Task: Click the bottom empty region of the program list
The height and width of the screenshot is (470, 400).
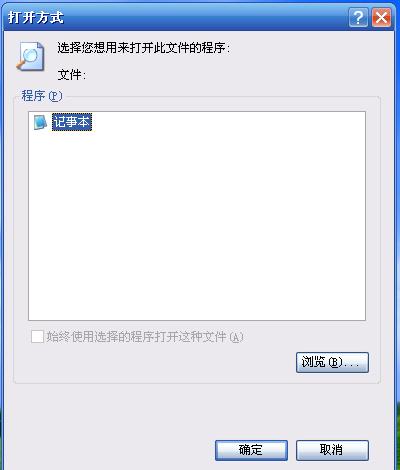Action: click(197, 300)
